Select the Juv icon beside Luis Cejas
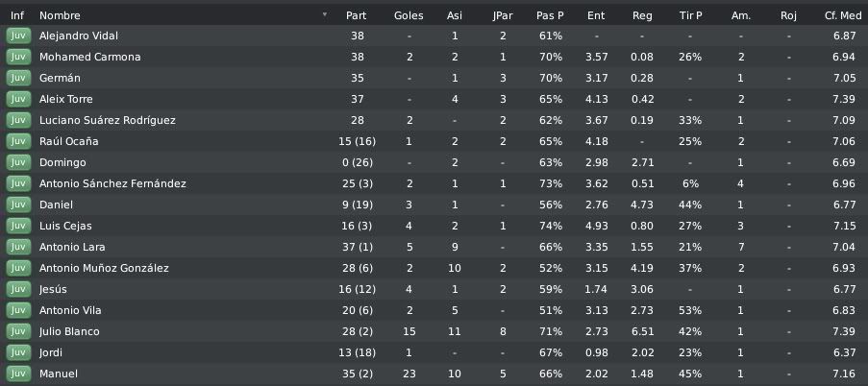The image size is (868, 386). [18, 226]
